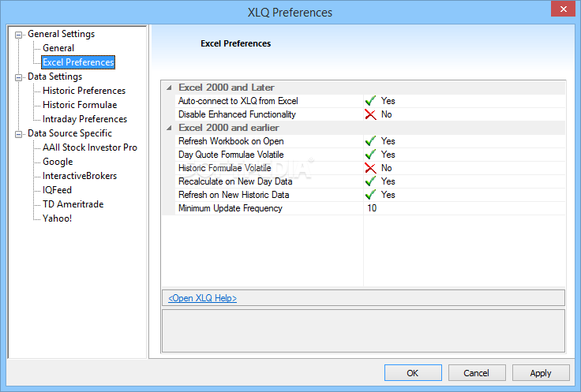Select the Historic Formulae Volatile label
The height and width of the screenshot is (392, 581).
224,168
